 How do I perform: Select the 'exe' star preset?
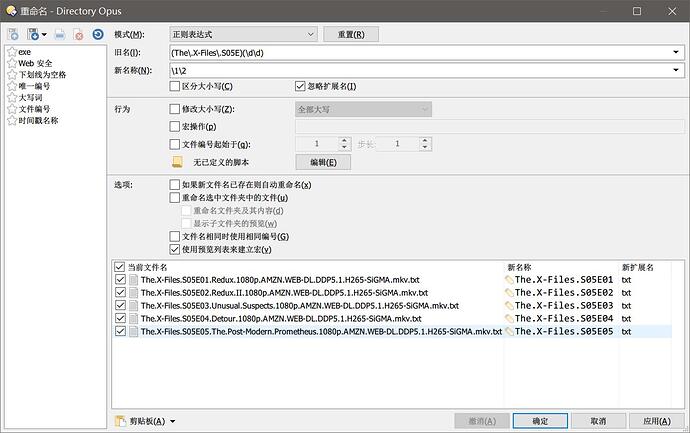[x=24, y=52]
